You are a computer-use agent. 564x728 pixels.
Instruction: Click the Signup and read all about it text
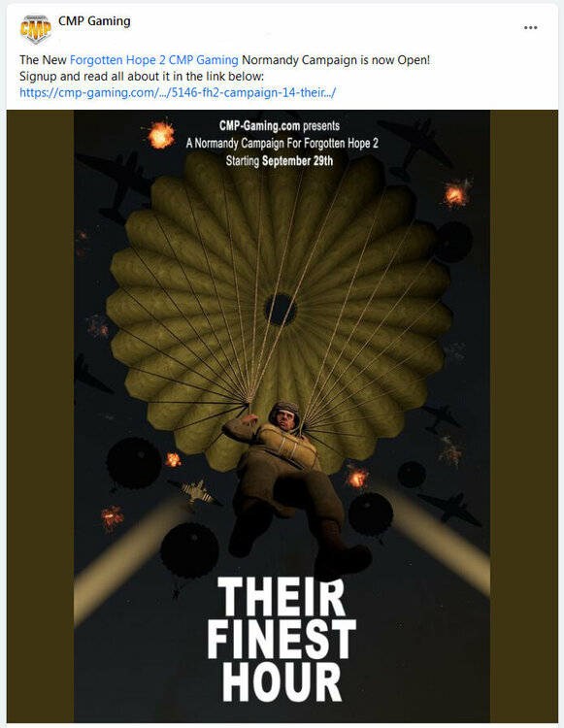pyautogui.click(x=142, y=76)
